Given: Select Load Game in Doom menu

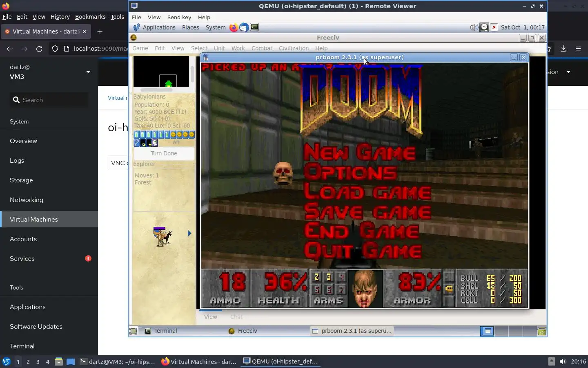Looking at the screenshot, I should pos(367,192).
